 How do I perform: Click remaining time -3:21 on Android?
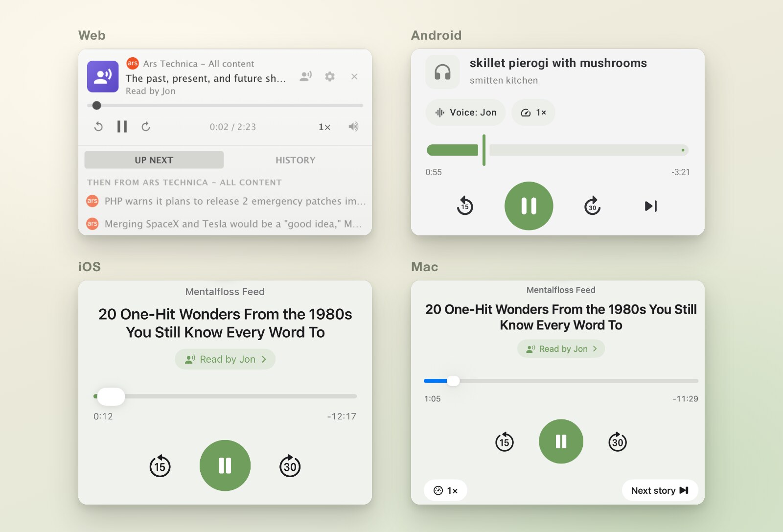click(x=681, y=172)
